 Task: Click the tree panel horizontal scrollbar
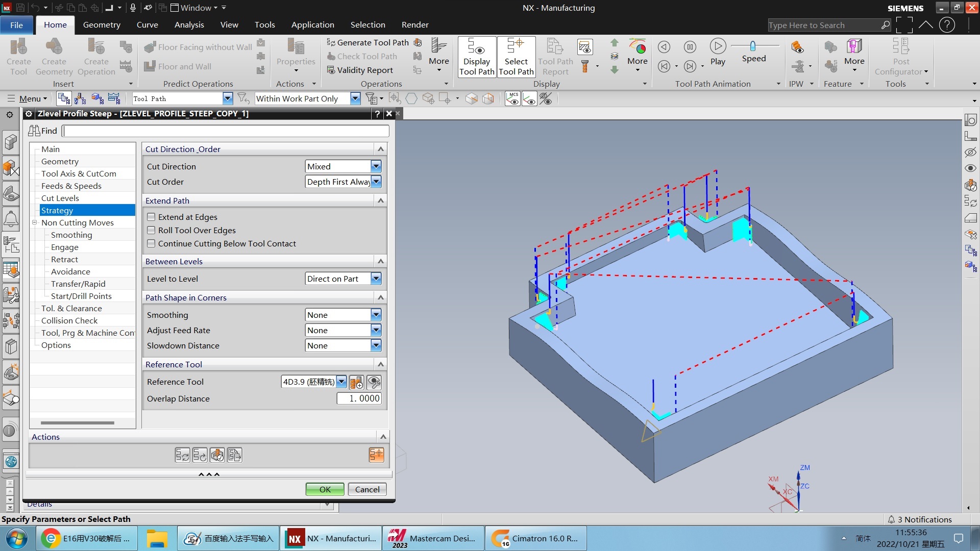78,422
